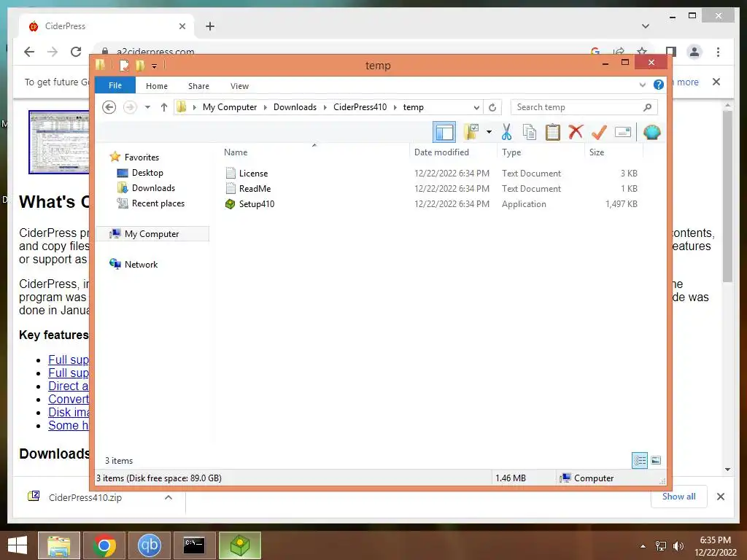Open the folder options dropdown arrow

coord(489,132)
